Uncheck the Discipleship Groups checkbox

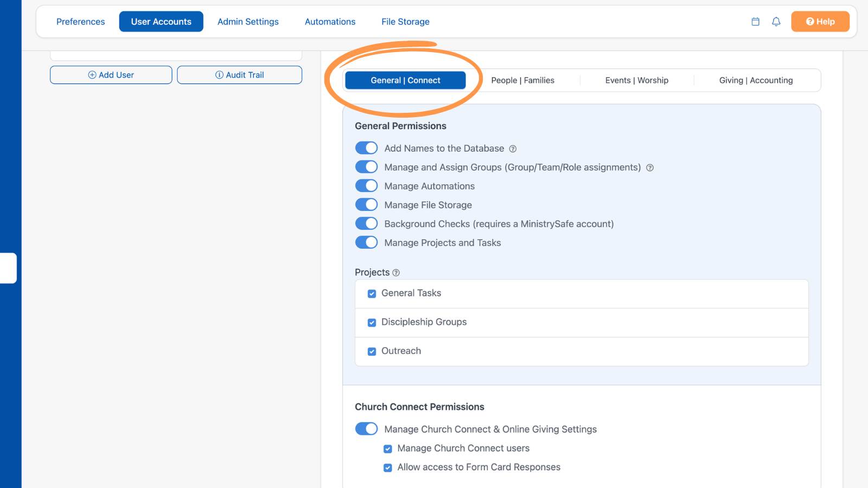pos(372,323)
